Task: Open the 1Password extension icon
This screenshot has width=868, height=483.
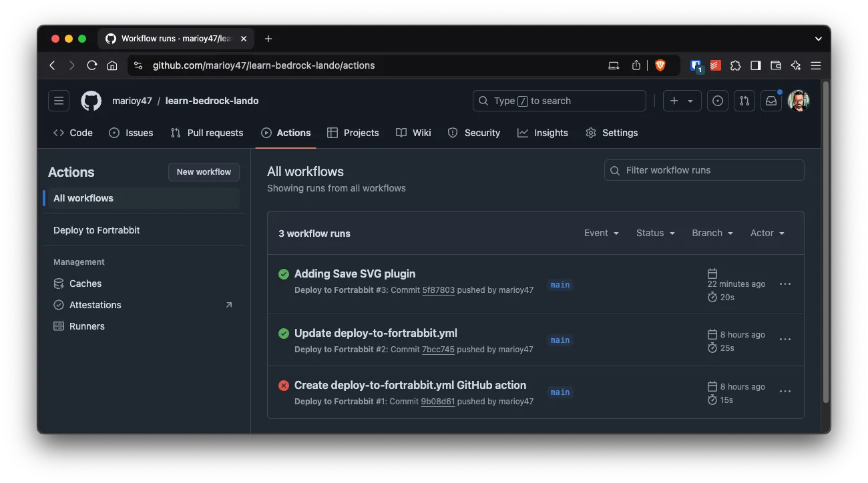Action: point(696,65)
